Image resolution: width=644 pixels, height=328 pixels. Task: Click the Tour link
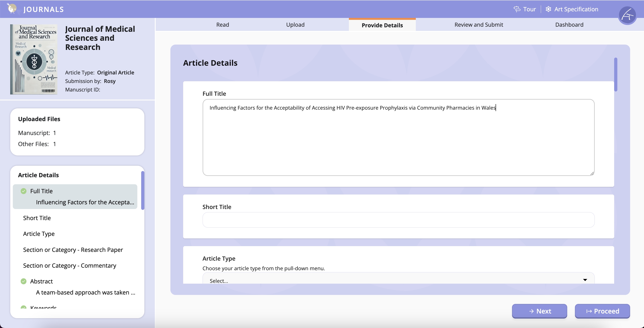529,9
